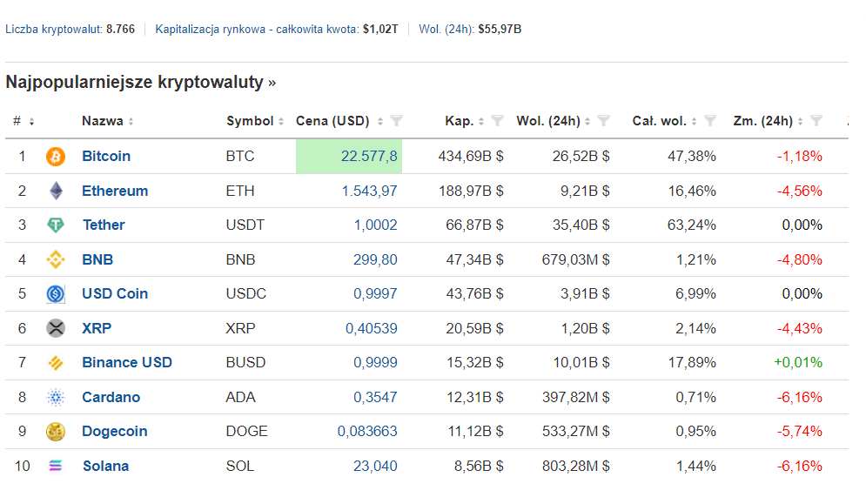This screenshot has height=504, width=866.
Task: Click the Cardano logo icon
Action: [55, 397]
